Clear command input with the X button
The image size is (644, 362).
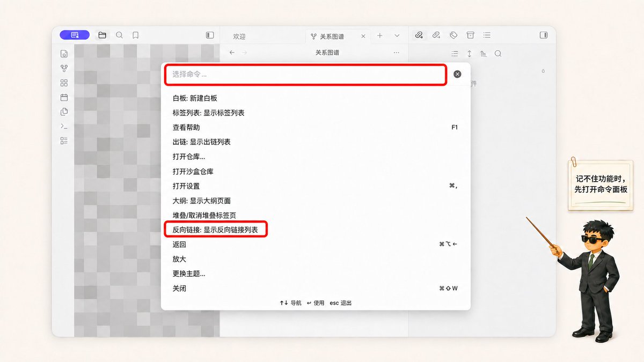pos(457,74)
